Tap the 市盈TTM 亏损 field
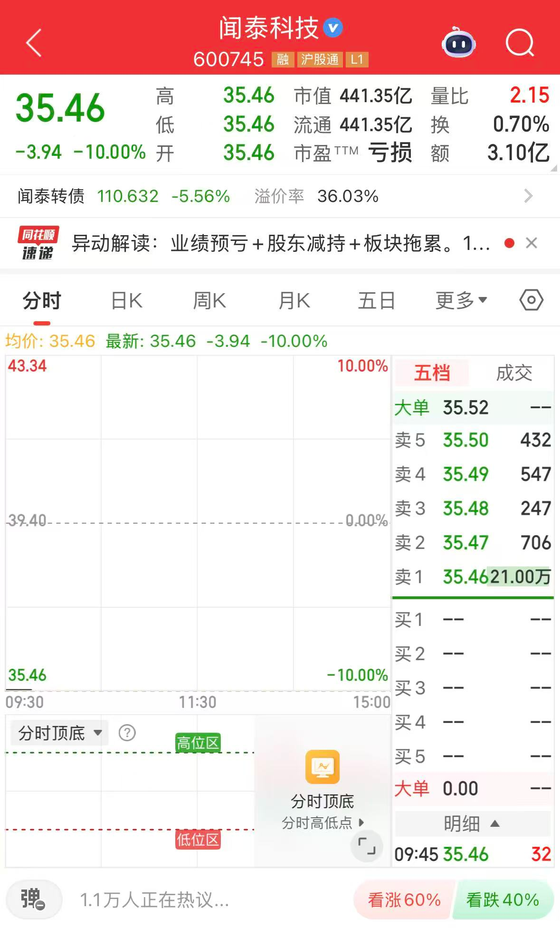This screenshot has height=928, width=560. tap(353, 153)
